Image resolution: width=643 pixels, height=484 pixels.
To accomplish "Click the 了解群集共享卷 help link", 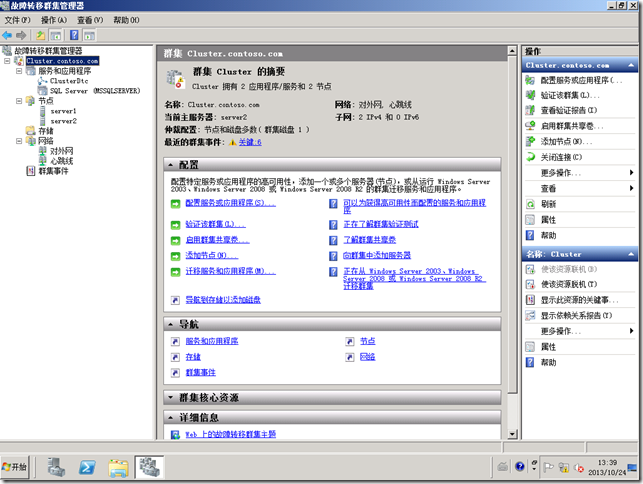I will (x=369, y=240).
